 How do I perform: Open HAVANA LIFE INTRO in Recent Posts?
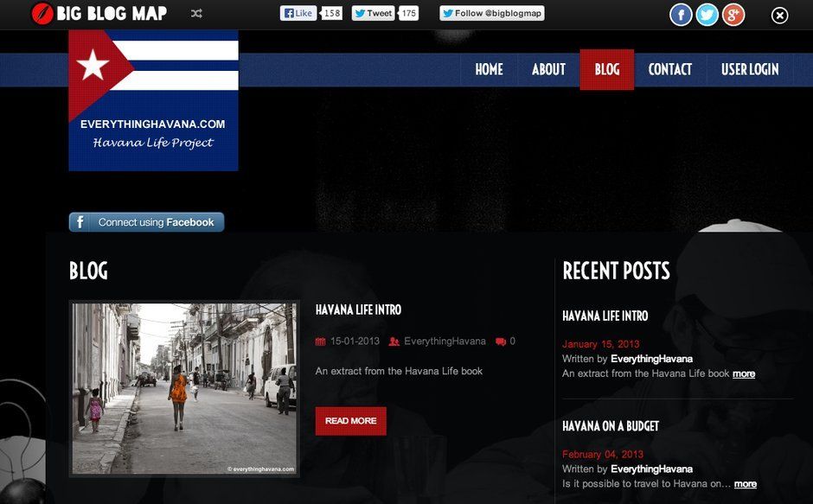point(605,316)
